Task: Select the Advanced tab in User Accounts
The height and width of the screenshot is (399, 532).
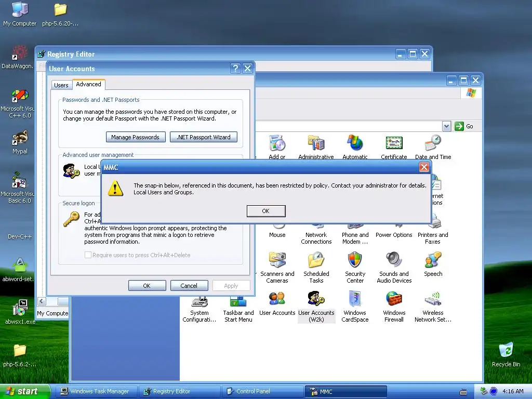Action: click(88, 84)
